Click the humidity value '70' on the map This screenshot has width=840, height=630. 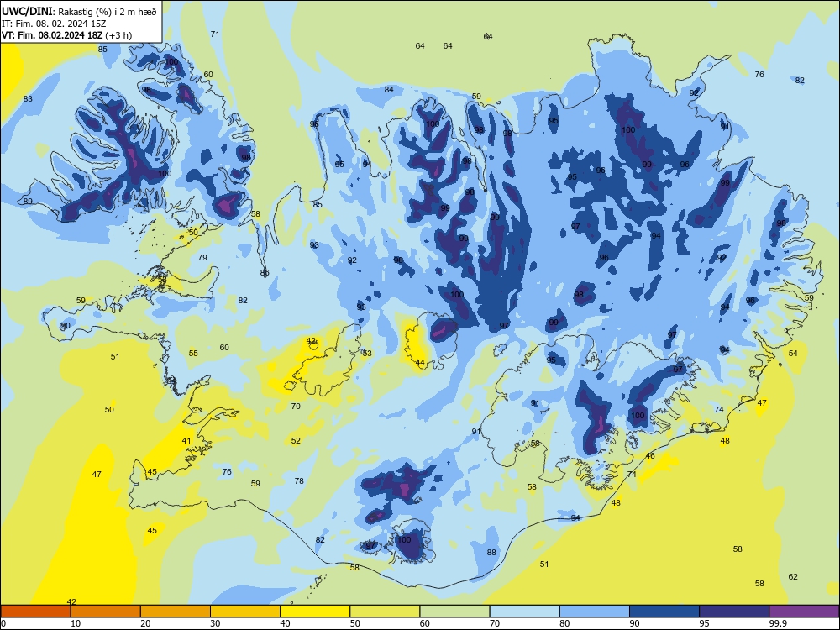click(296, 406)
